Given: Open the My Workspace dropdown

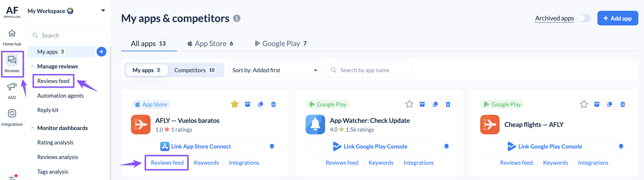Looking at the screenshot, I should click(x=66, y=11).
